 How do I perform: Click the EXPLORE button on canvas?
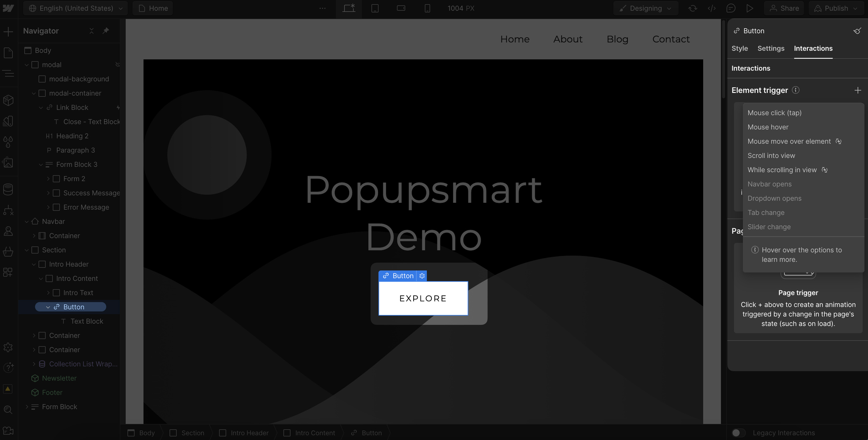pos(423,298)
